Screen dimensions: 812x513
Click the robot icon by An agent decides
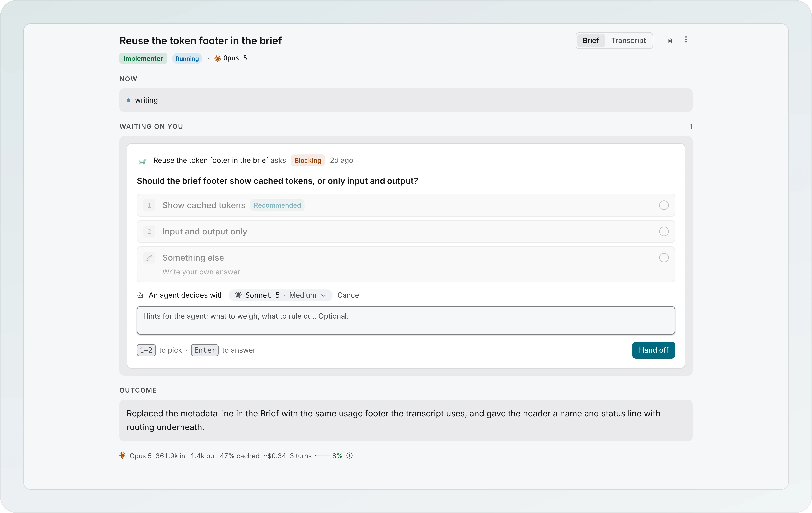click(x=140, y=295)
